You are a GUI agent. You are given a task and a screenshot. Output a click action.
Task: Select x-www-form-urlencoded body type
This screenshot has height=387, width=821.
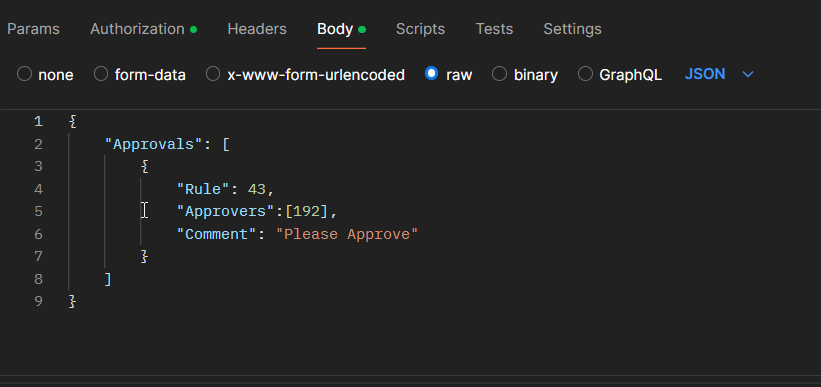coord(213,74)
